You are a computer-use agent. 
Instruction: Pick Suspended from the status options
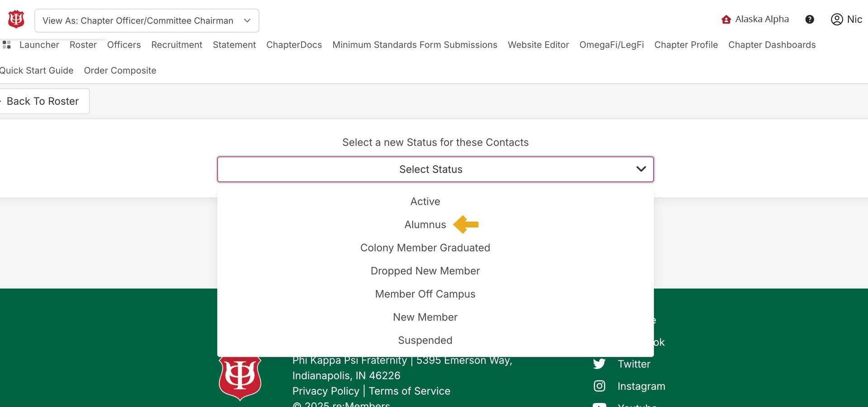tap(425, 341)
